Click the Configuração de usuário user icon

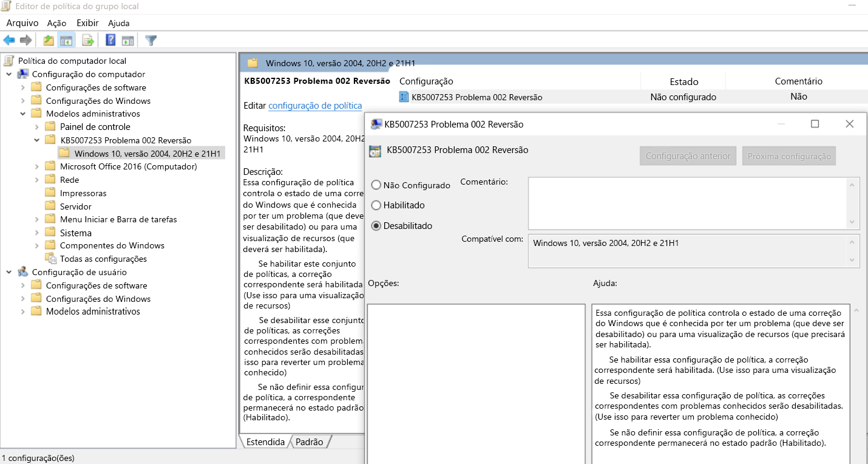pos(23,272)
